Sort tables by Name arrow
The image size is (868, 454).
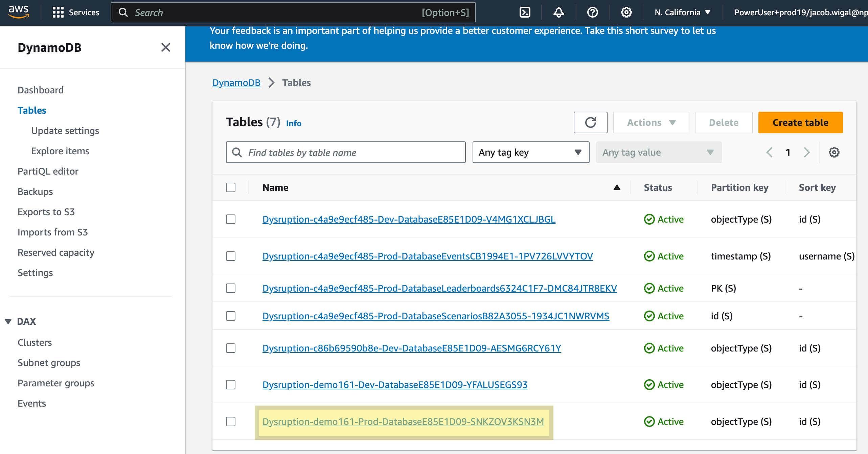coord(617,187)
